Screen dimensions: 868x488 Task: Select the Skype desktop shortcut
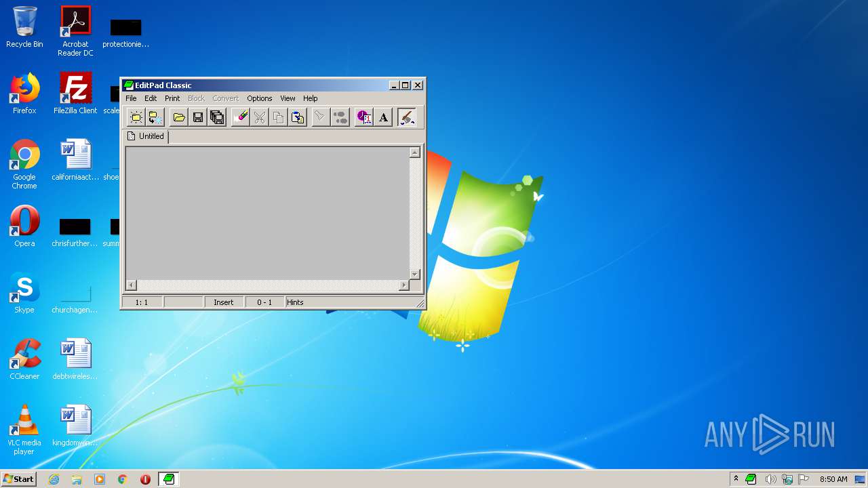(24, 293)
